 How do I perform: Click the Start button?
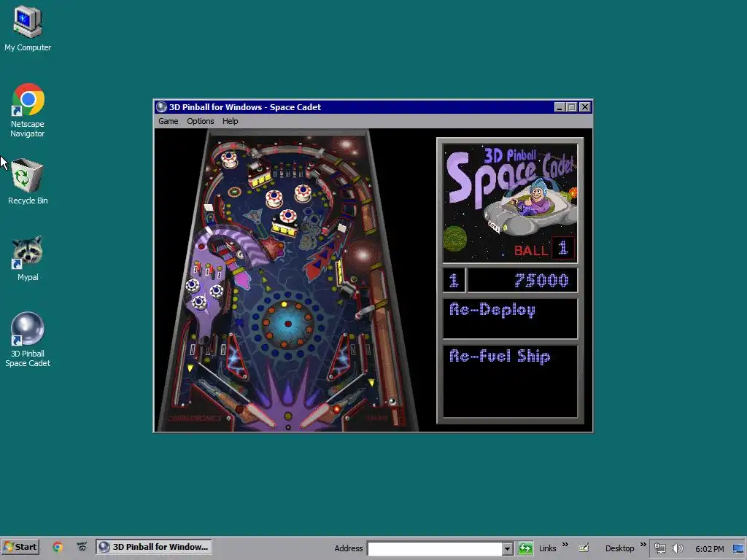20,547
